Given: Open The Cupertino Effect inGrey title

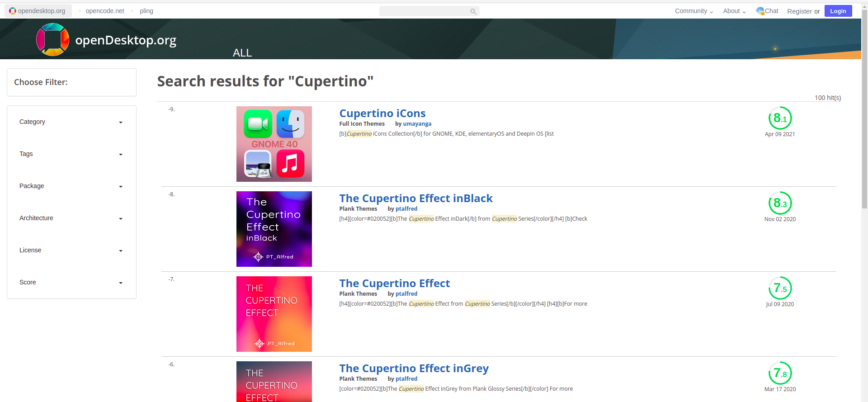Looking at the screenshot, I should 414,369.
